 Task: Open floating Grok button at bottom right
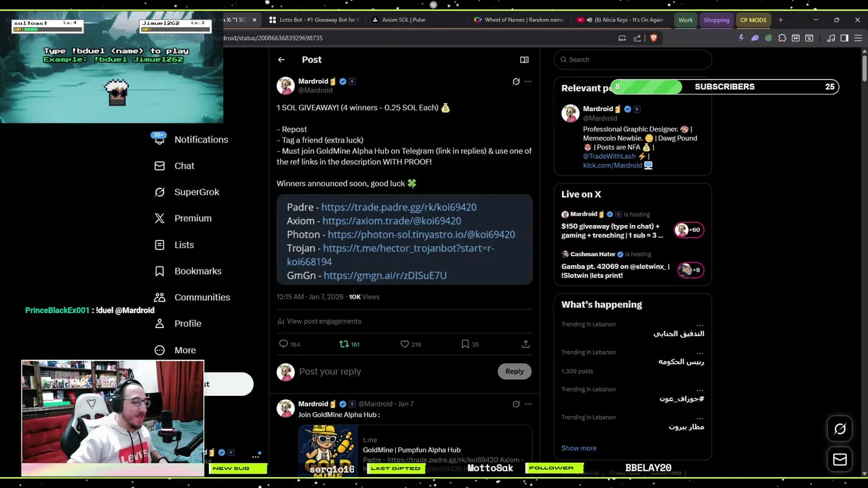[840, 429]
